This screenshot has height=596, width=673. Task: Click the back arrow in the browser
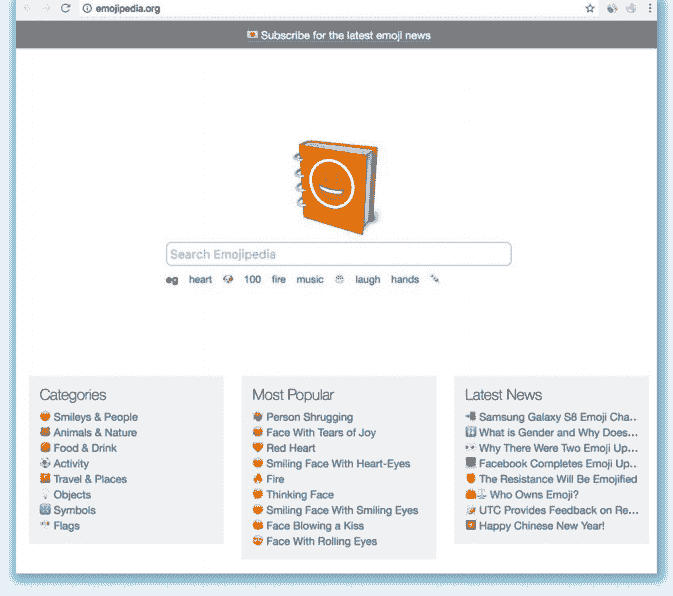(x=26, y=8)
